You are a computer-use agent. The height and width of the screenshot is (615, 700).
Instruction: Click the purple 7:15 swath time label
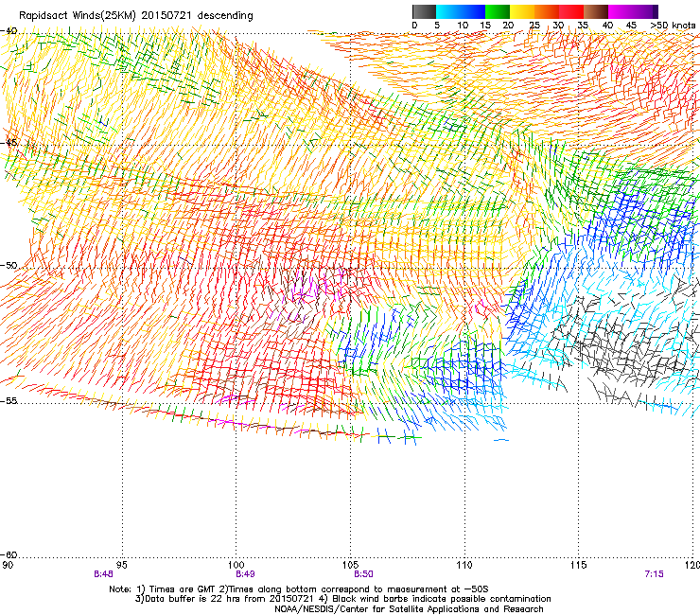(x=654, y=574)
